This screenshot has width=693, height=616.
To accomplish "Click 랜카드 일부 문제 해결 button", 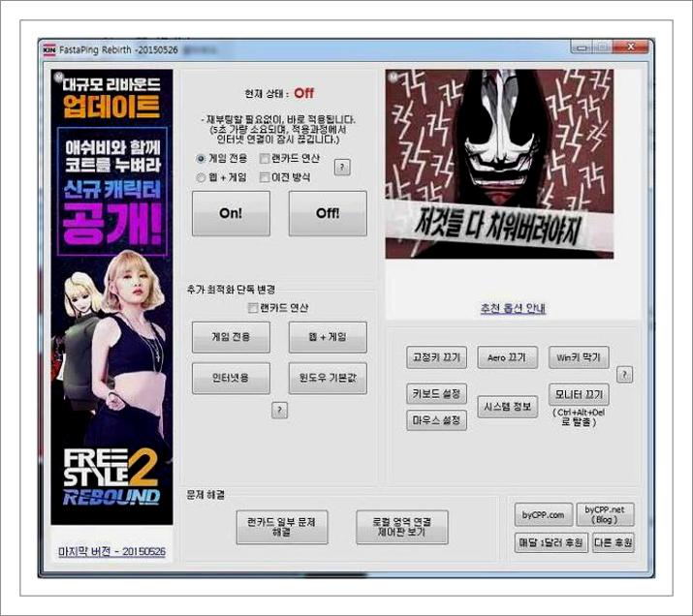I will pyautogui.click(x=282, y=527).
